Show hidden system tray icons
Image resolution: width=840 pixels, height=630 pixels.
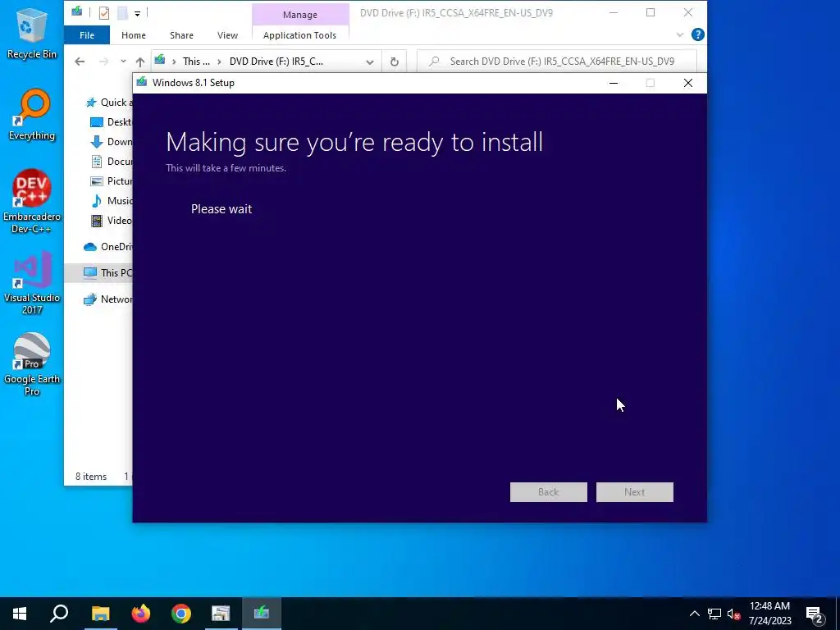[694, 614]
